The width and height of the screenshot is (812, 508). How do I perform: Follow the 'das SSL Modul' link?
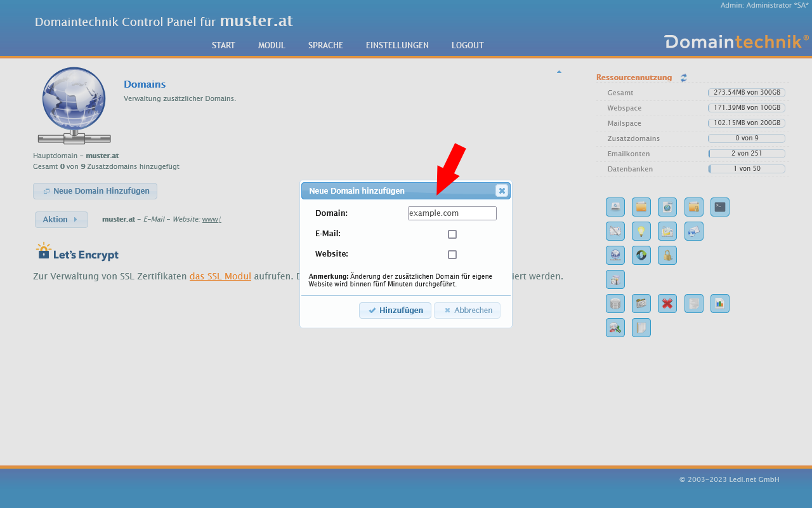point(220,276)
